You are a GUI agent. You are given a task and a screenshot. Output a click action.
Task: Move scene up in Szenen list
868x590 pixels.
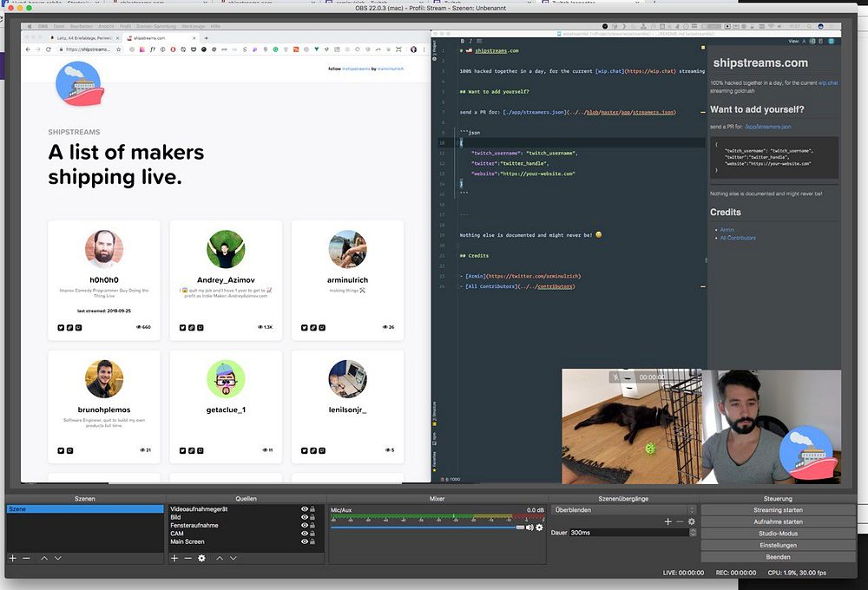pyautogui.click(x=44, y=558)
